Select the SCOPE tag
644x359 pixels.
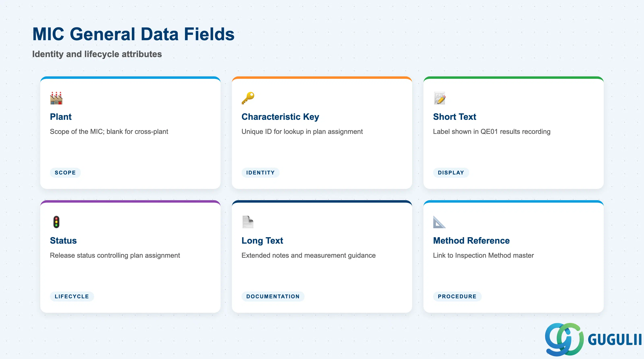point(65,172)
